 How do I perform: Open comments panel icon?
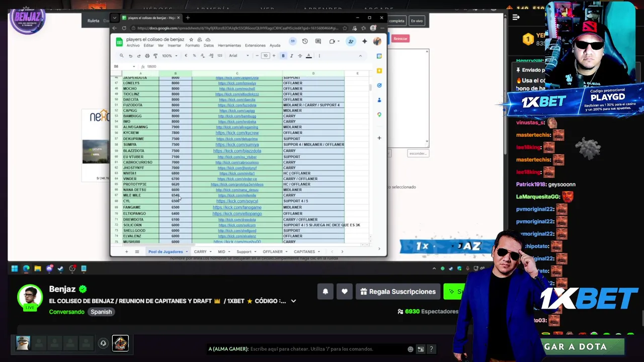[318, 41]
